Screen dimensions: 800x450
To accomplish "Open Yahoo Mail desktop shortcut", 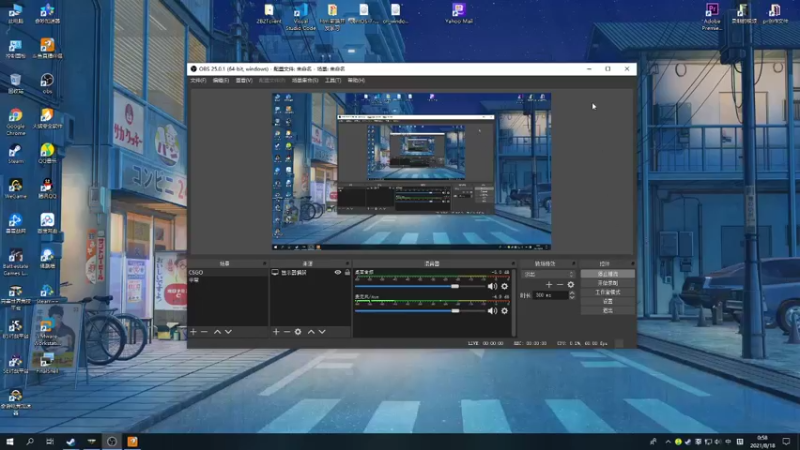I will click(x=459, y=13).
